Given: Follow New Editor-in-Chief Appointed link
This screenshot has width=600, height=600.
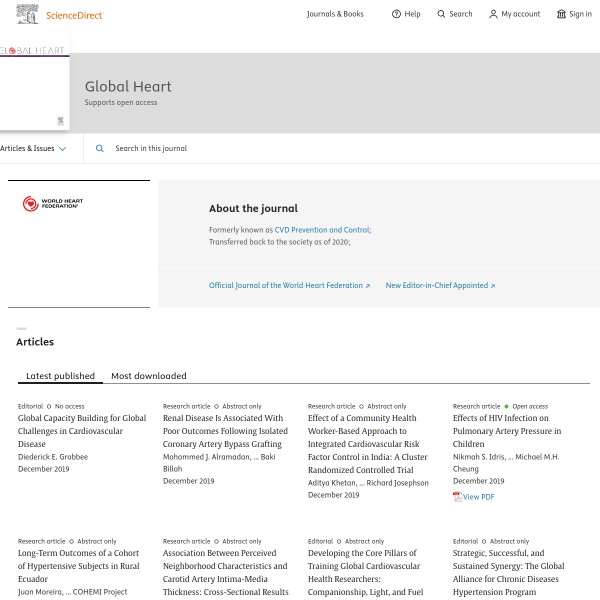Looking at the screenshot, I should [440, 285].
